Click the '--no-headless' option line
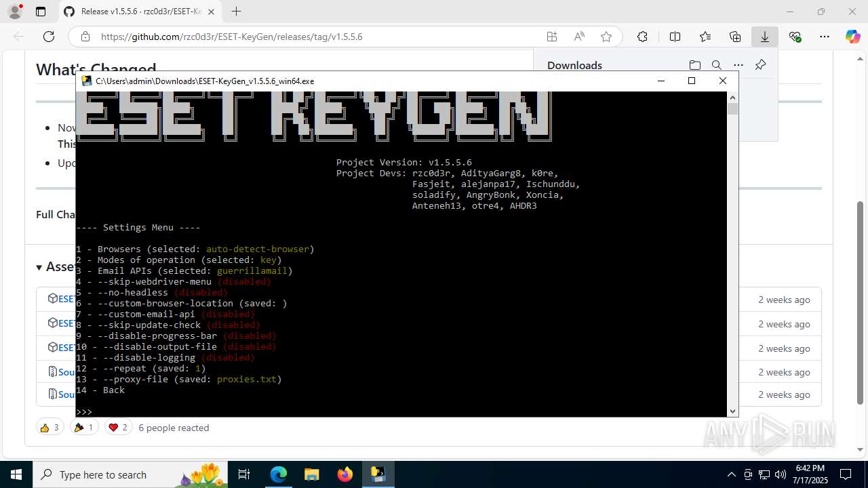The image size is (868, 488). (x=152, y=293)
